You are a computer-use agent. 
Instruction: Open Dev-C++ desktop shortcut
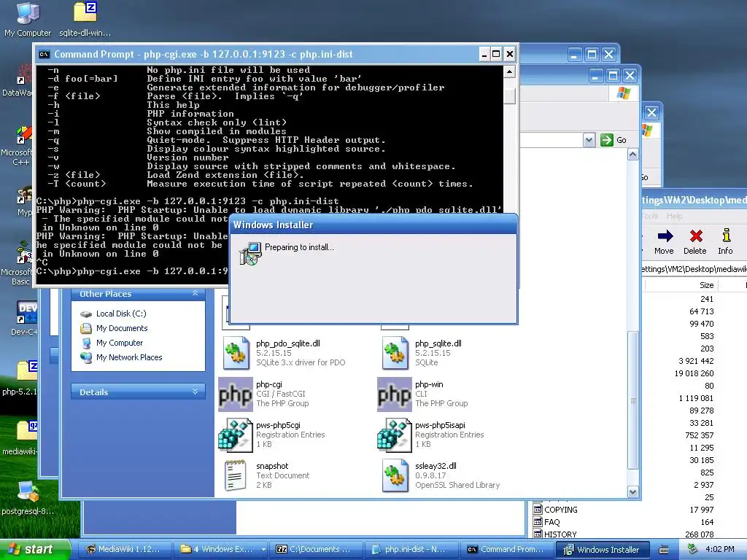[x=27, y=312]
